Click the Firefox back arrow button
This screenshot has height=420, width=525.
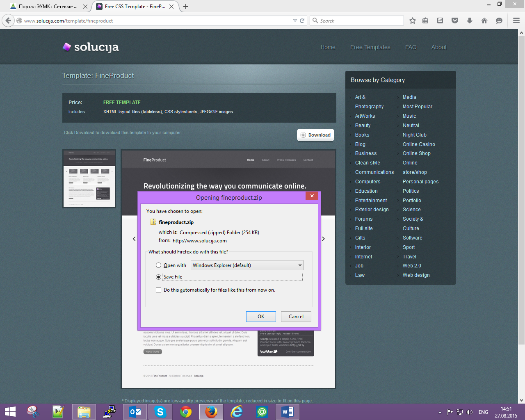pos(8,21)
